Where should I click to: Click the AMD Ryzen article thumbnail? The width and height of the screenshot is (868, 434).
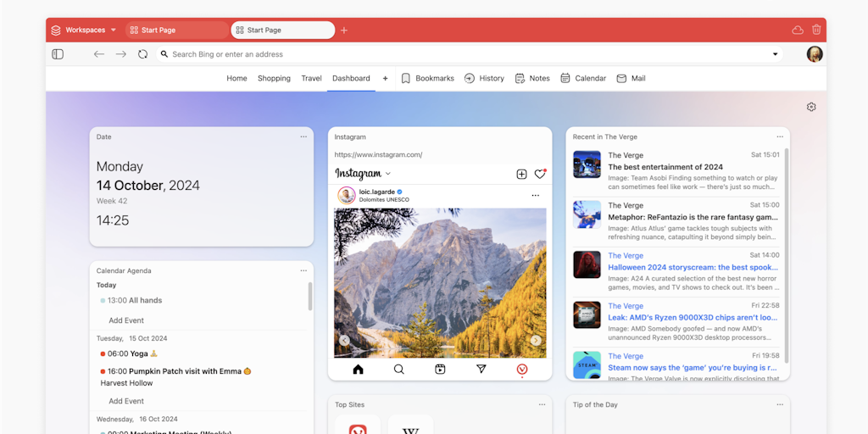[587, 315]
